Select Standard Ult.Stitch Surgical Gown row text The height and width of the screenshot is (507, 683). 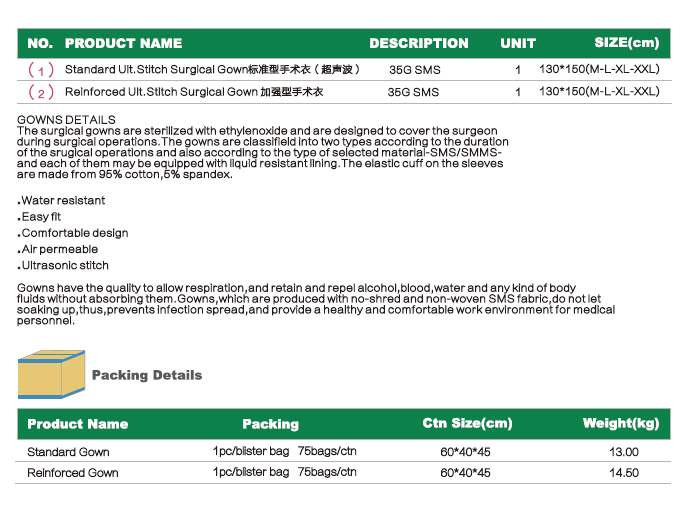pos(212,70)
